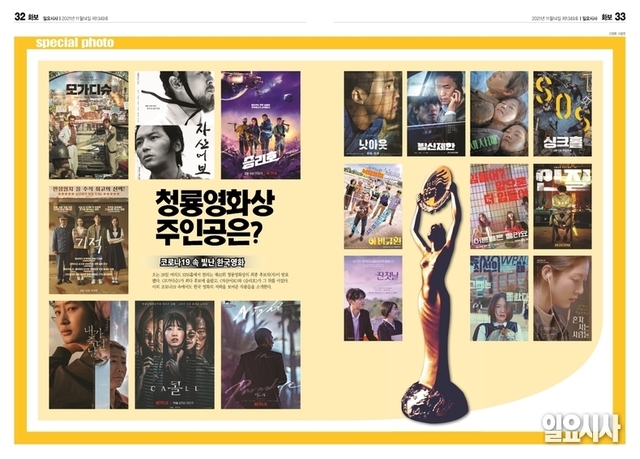Open the 내가 죽던 날 poster

click(89, 355)
